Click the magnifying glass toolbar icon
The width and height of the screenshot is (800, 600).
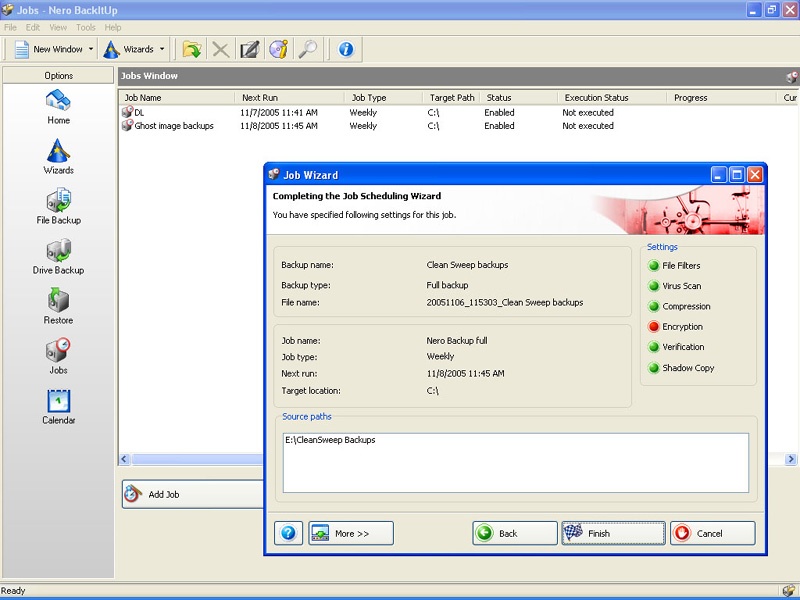(x=307, y=49)
